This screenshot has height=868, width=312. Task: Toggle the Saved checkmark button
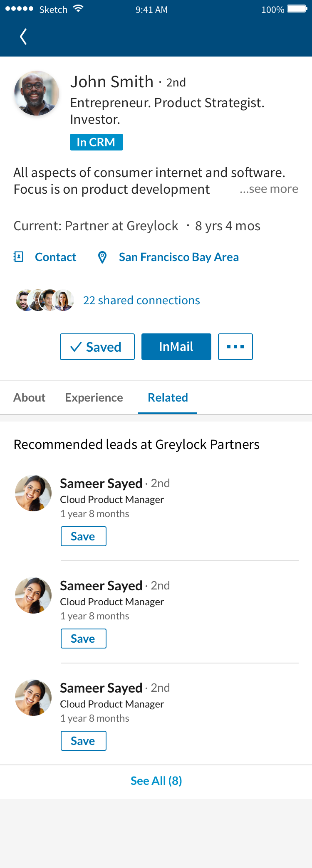click(x=97, y=347)
